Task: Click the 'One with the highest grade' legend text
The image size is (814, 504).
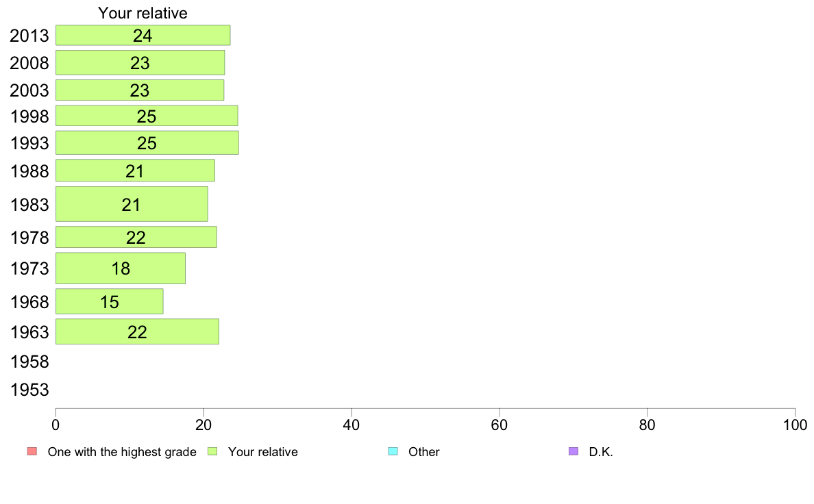Action: pos(122,452)
